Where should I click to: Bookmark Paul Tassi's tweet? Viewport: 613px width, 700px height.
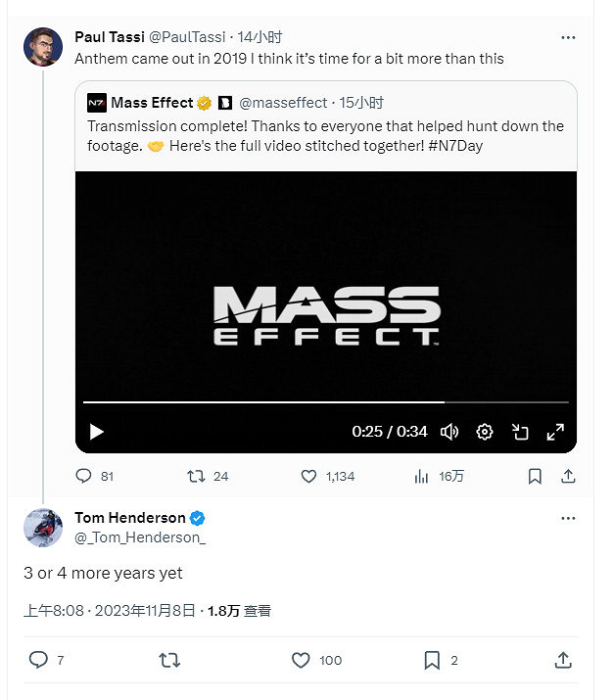[x=535, y=477]
